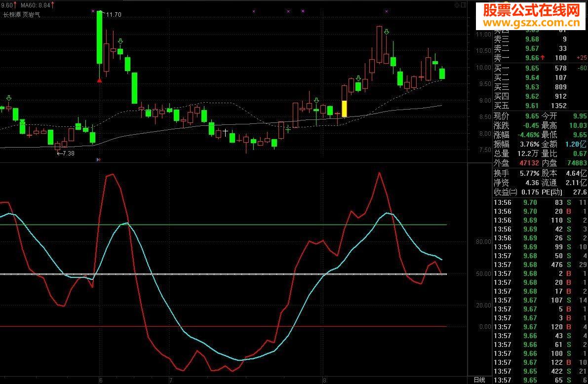Click the purple x marker beside the 11.70 peak

(x=93, y=11)
